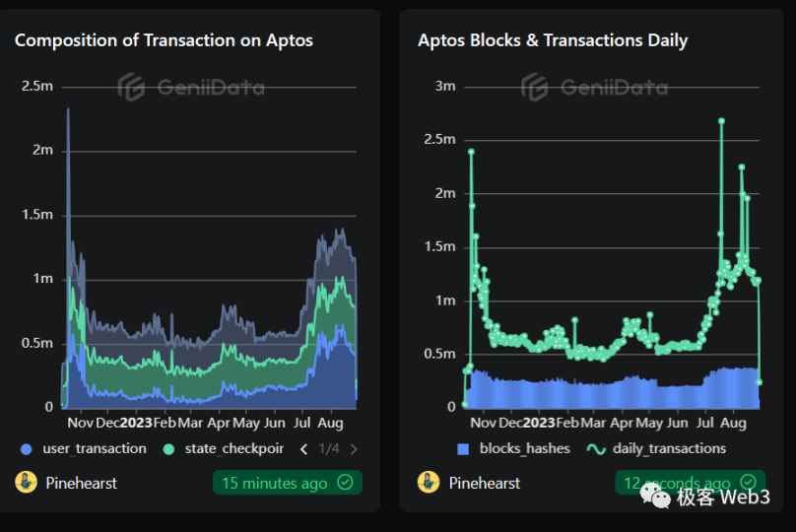
Task: Click the WeChat icon in the watermark
Action: [x=656, y=498]
